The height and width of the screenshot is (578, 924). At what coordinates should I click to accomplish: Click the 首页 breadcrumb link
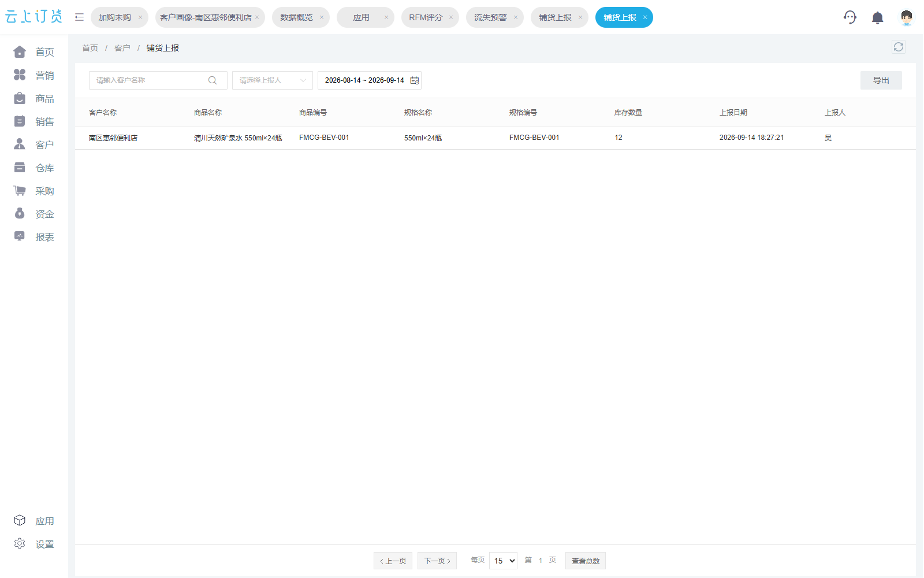(x=90, y=48)
